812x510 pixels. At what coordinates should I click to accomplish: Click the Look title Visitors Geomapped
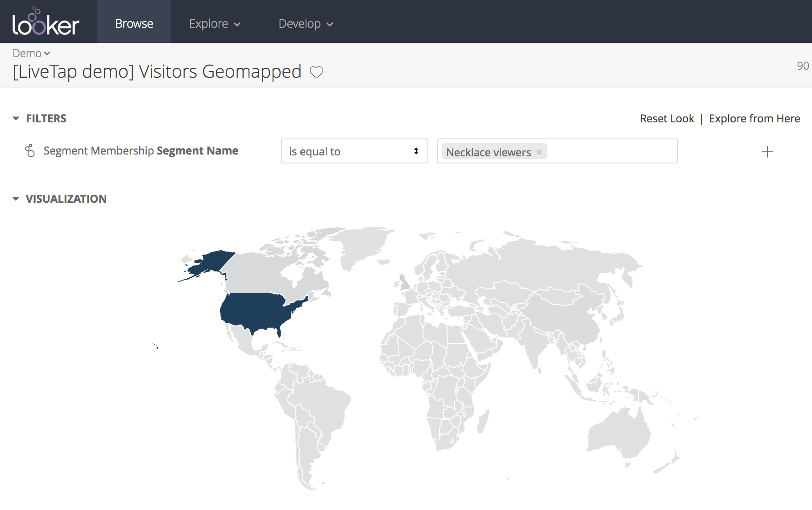pyautogui.click(x=157, y=71)
